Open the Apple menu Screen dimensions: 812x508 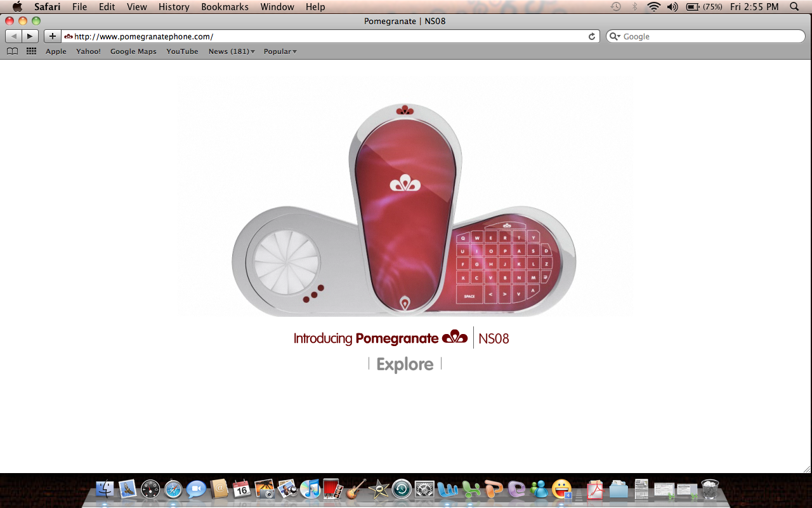17,6
